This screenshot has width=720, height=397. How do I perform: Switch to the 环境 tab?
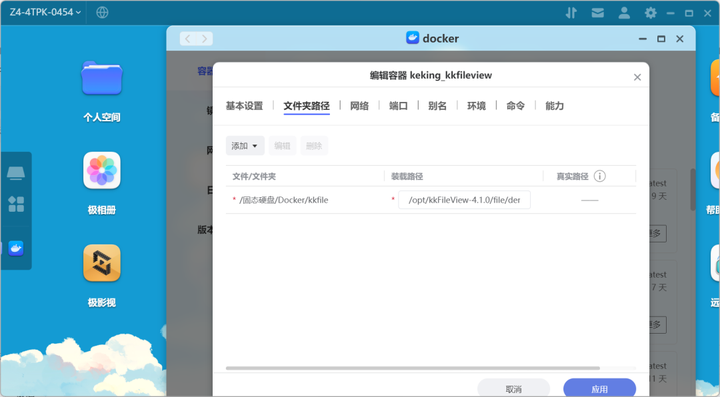(476, 106)
